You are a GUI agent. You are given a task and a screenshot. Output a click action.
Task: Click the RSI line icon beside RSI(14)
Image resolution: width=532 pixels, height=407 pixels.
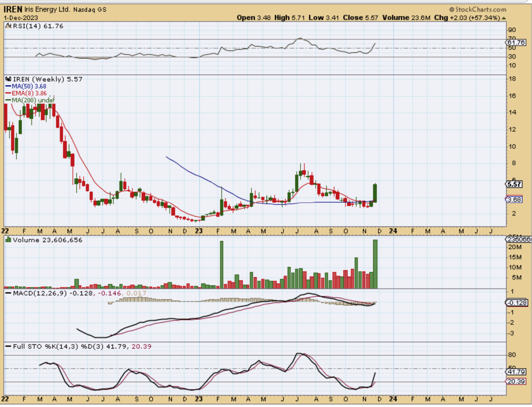tap(9, 26)
